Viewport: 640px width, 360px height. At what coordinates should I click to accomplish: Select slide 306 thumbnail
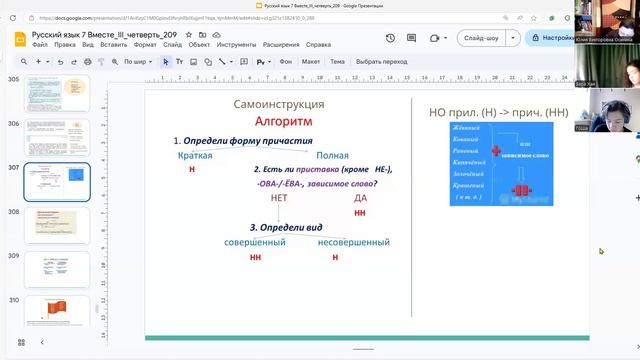[57, 138]
